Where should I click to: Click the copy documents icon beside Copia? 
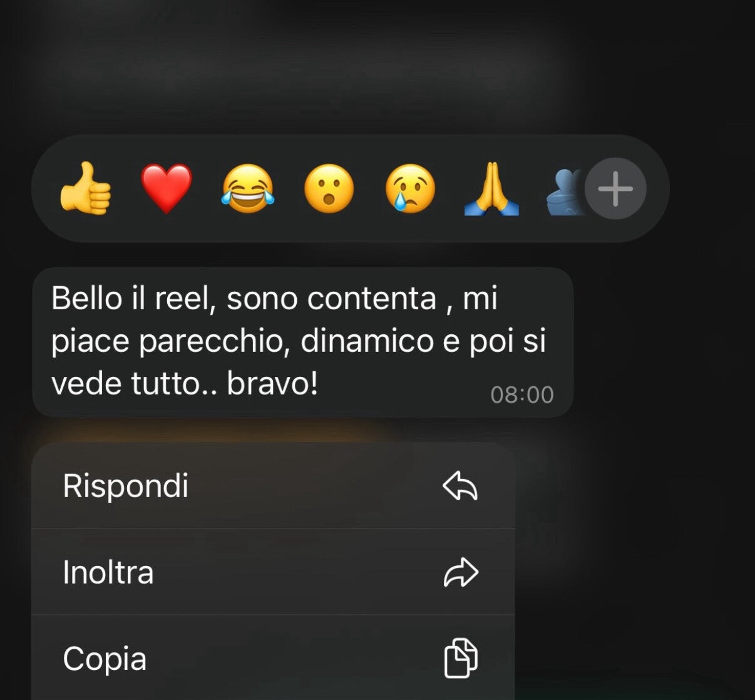coord(461,658)
